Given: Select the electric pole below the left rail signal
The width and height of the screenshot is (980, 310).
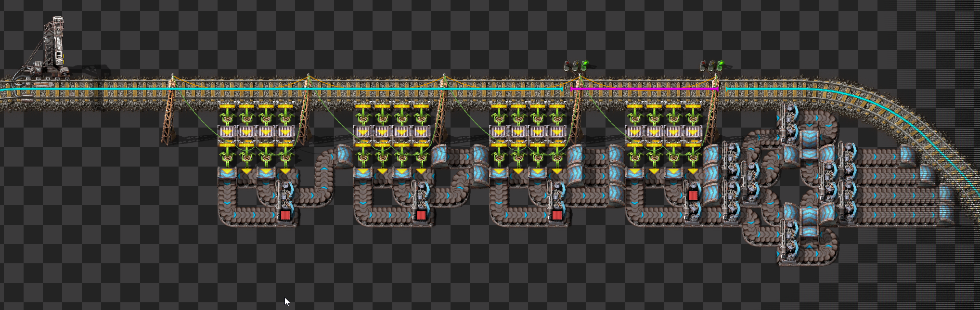Looking at the screenshot, I should point(578,109).
